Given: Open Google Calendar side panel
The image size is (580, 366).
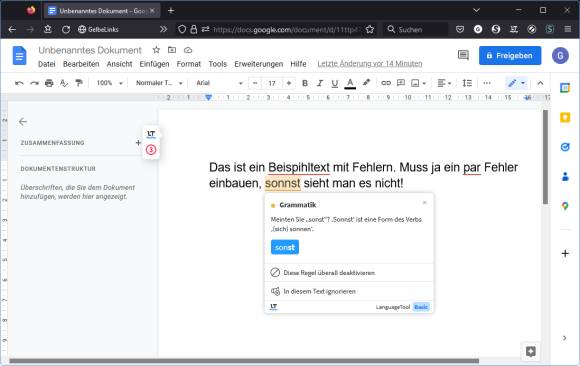Looking at the screenshot, I should (565, 88).
